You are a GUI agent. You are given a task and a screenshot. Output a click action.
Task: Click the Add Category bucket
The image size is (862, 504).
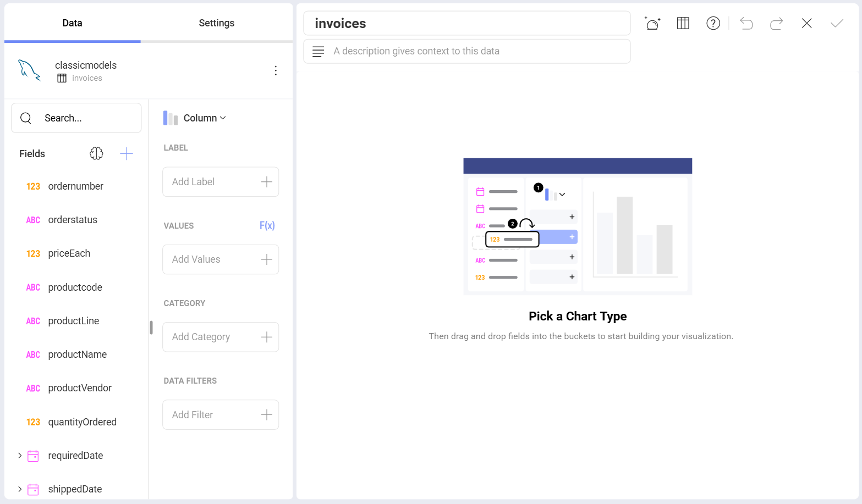(221, 337)
